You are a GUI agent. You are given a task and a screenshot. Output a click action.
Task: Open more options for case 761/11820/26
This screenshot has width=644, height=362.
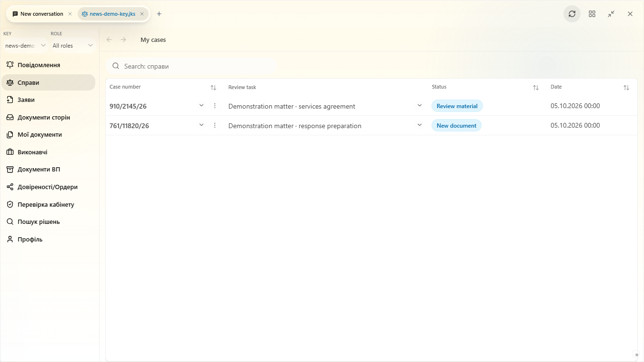point(215,125)
